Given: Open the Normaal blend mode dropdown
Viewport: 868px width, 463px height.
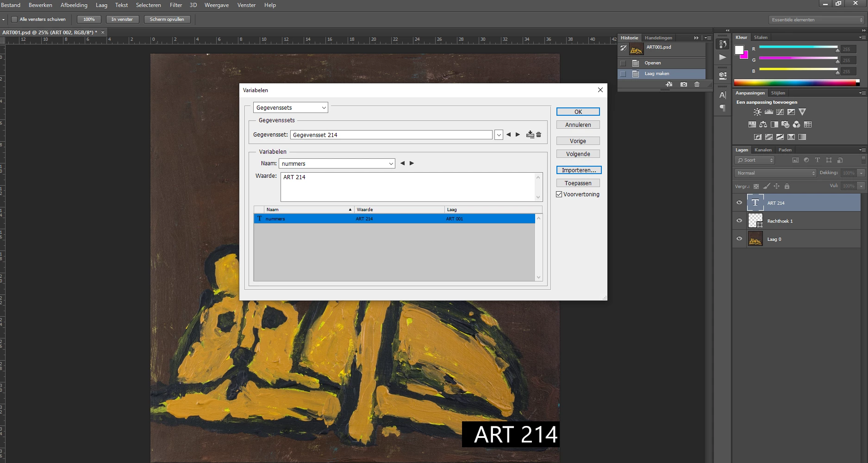Looking at the screenshot, I should [x=775, y=173].
